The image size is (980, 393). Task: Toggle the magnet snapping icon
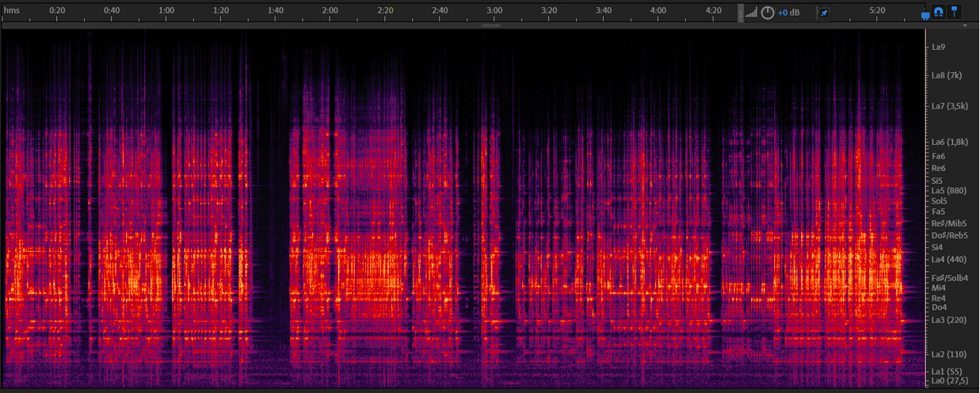(x=940, y=13)
